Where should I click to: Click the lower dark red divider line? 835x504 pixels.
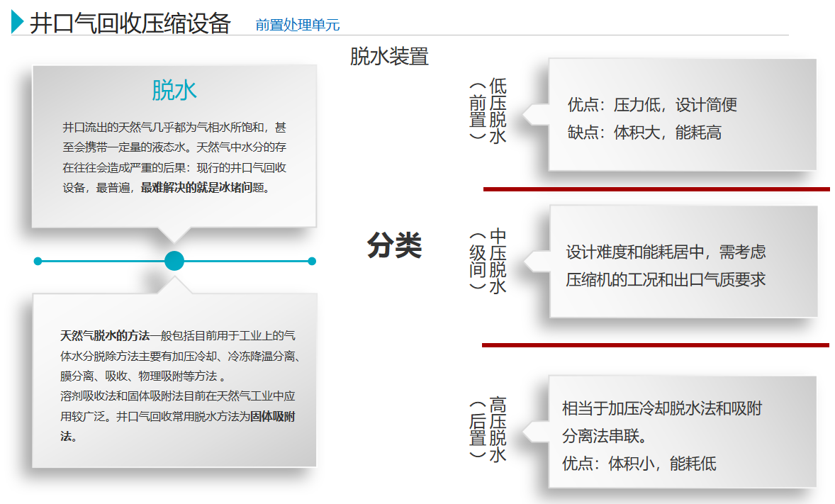[655, 345]
